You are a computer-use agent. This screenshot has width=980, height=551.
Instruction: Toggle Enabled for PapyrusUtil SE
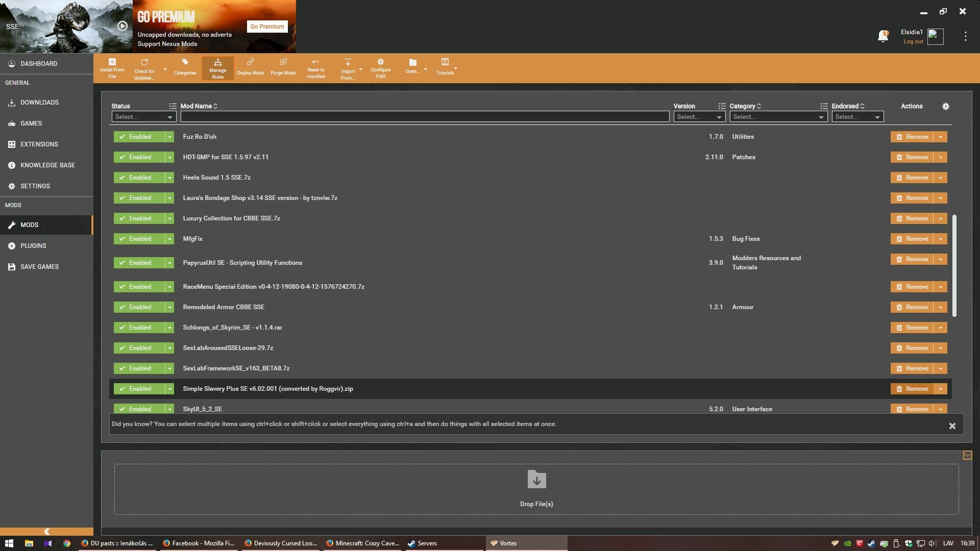point(139,263)
